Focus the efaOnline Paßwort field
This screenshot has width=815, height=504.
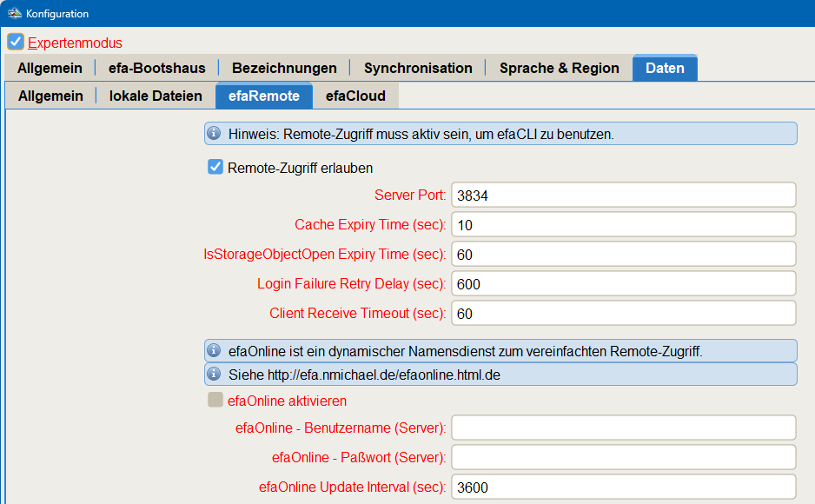coord(623,457)
